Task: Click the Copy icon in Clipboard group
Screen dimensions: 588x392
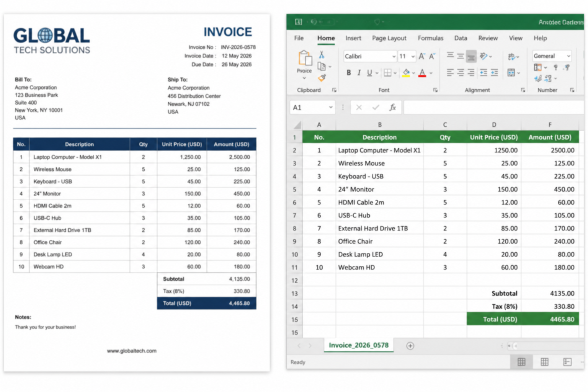Action: point(322,67)
